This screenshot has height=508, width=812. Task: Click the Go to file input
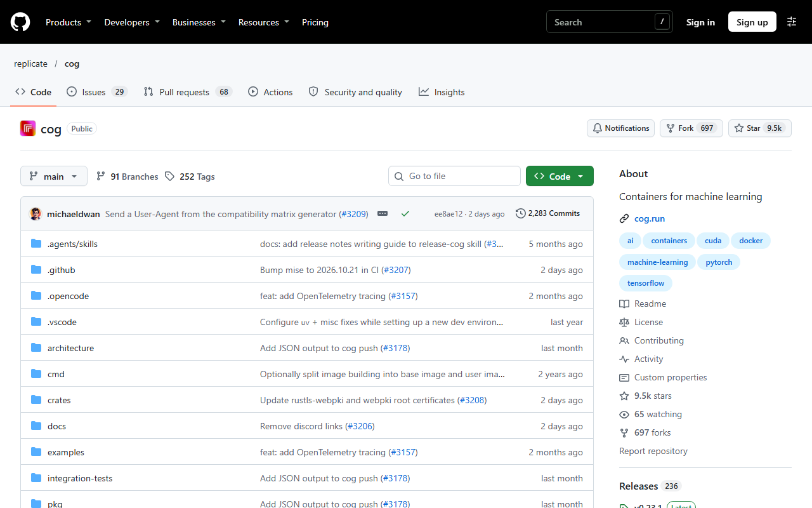(454, 176)
